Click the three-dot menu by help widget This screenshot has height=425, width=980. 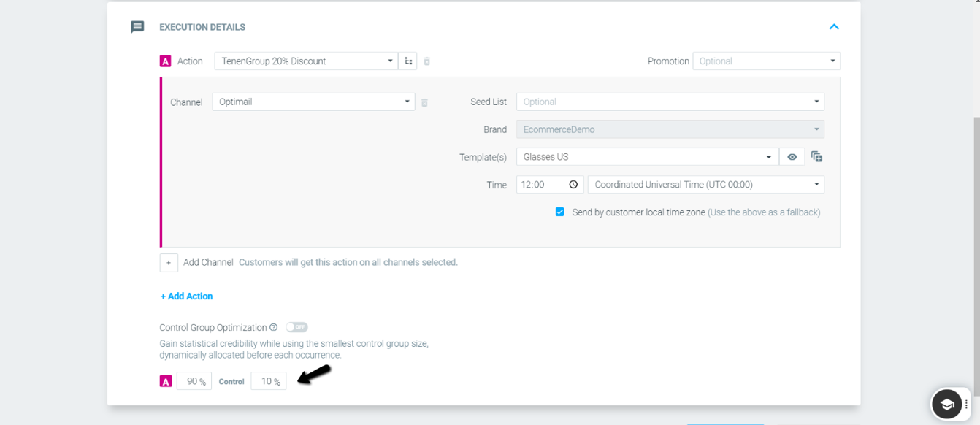967,404
